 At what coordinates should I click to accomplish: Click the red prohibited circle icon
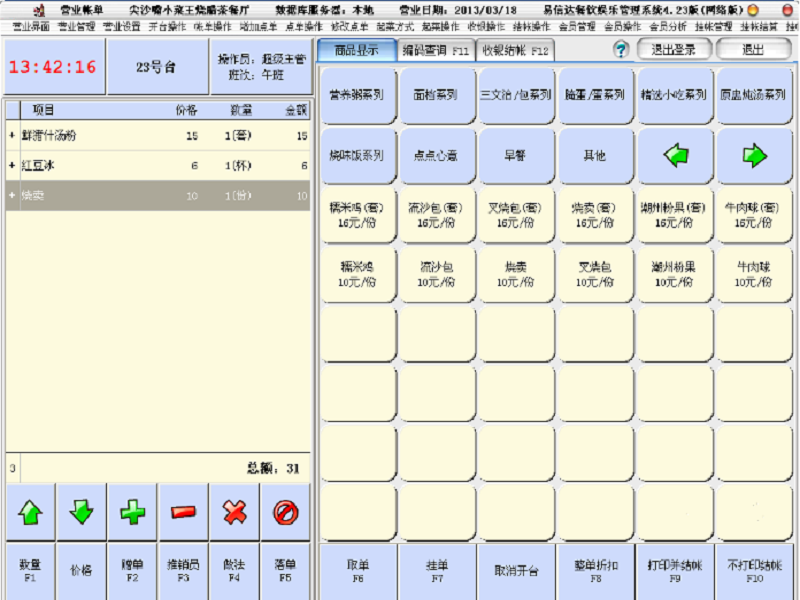tap(285, 512)
